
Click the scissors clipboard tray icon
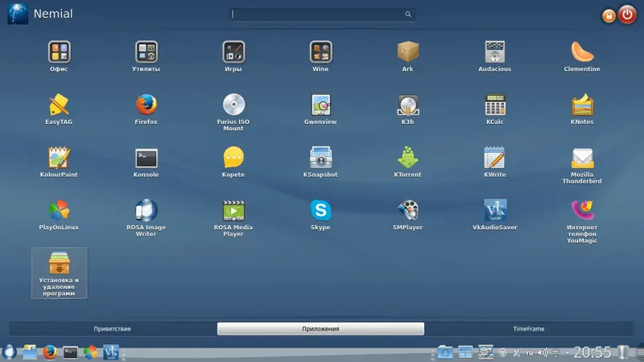[x=516, y=352]
